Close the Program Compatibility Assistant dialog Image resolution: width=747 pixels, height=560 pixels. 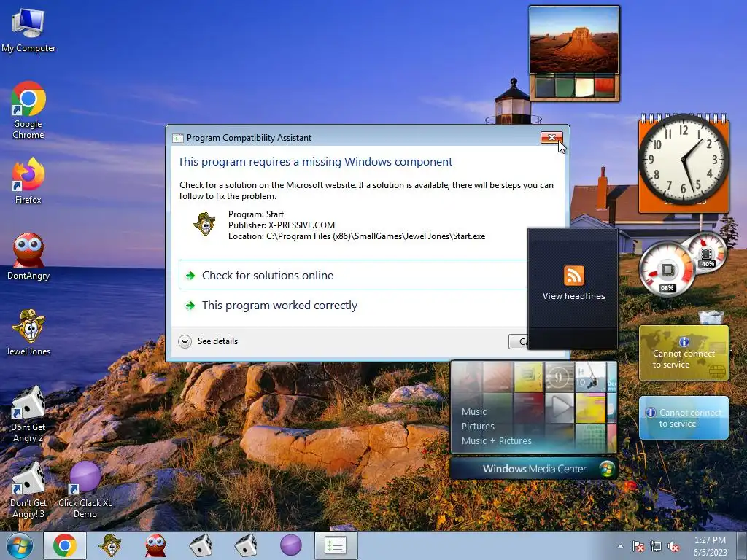pyautogui.click(x=551, y=137)
